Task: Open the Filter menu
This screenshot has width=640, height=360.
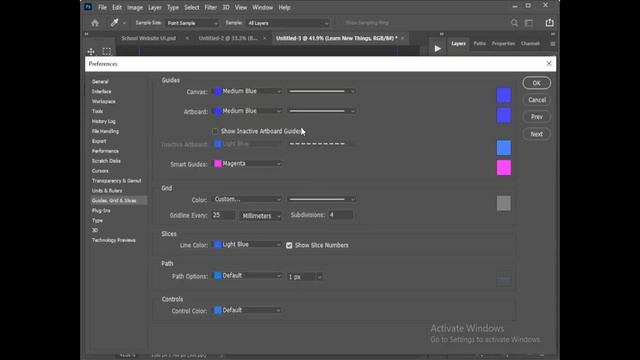Action: (x=210, y=7)
